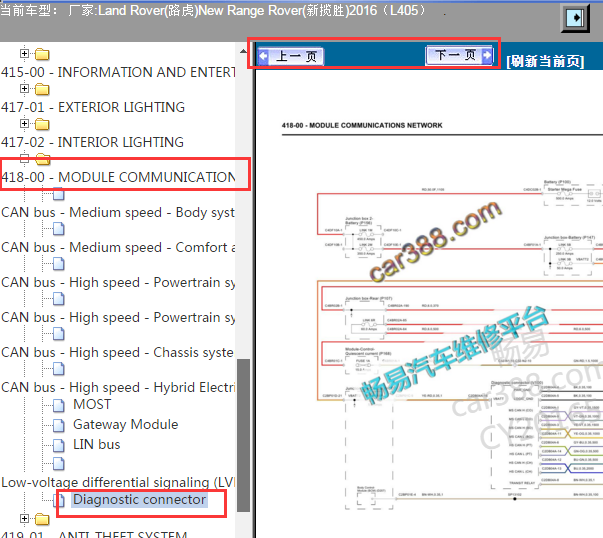Viewport: 603px width, 538px height.
Task: Click folder icon of 417-01 section
Action: (42, 89)
